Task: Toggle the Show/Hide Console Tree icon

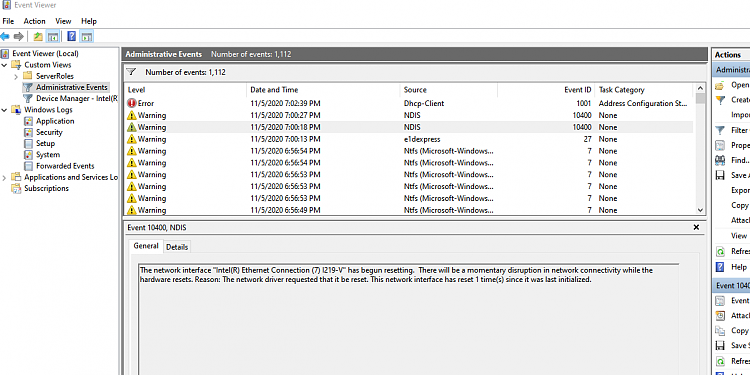Action: tap(53, 36)
